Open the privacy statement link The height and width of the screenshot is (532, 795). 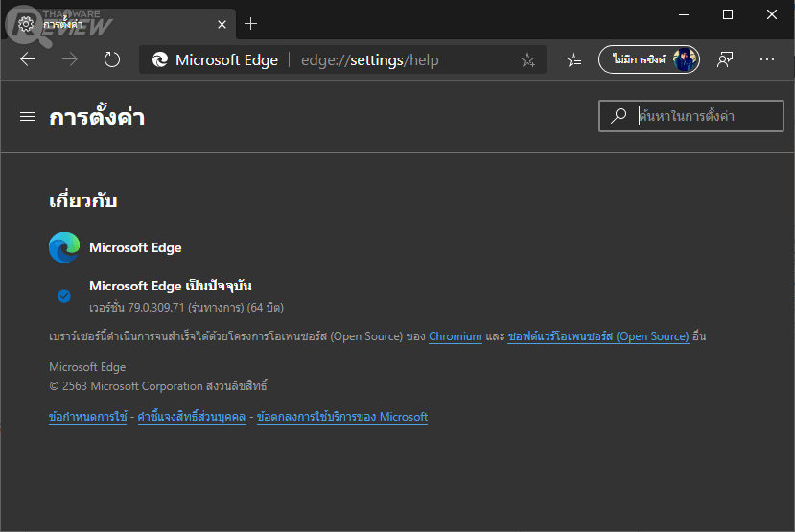192,417
